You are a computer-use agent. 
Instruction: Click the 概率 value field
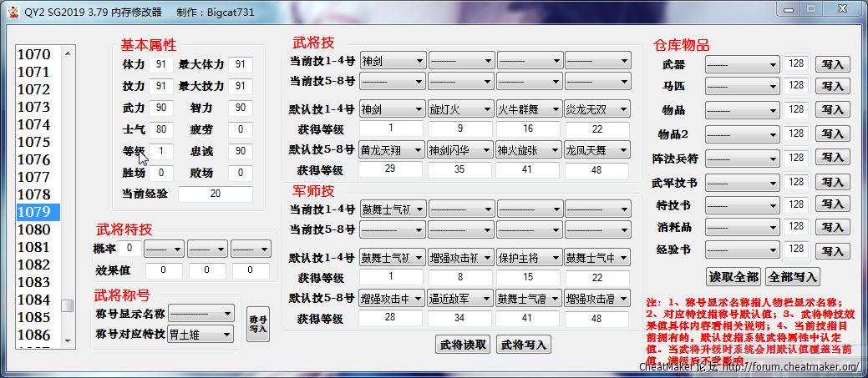point(129,249)
